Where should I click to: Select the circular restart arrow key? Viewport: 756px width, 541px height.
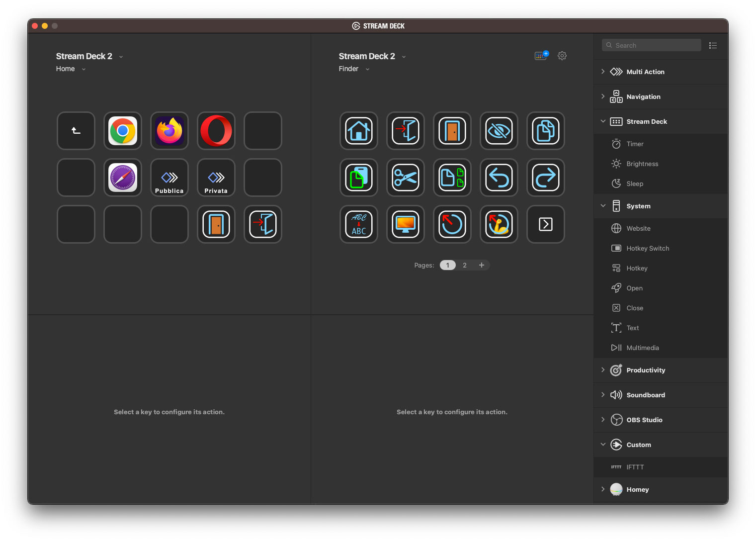click(452, 224)
